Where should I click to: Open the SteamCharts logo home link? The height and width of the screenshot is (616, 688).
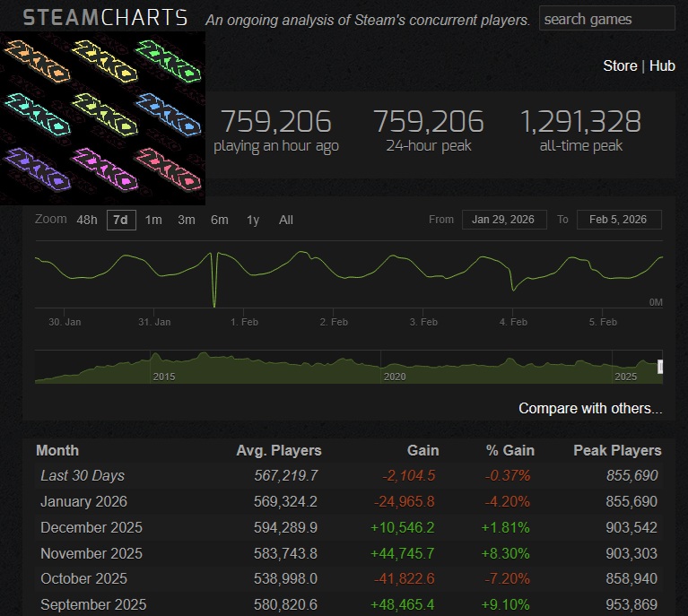(x=105, y=18)
